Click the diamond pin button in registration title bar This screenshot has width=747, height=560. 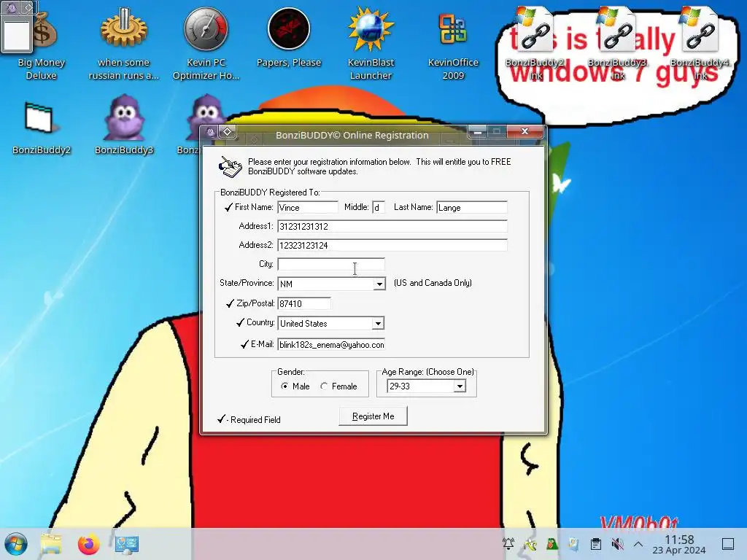pyautogui.click(x=228, y=132)
